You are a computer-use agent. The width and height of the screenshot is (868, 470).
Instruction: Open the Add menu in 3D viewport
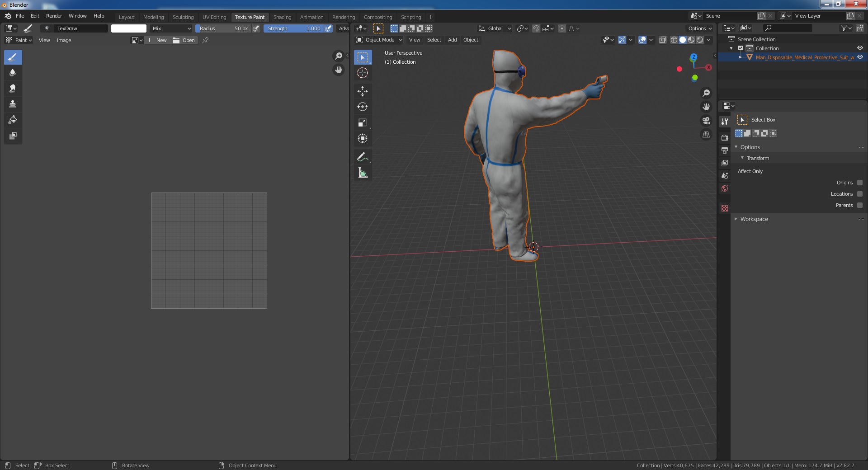click(452, 40)
